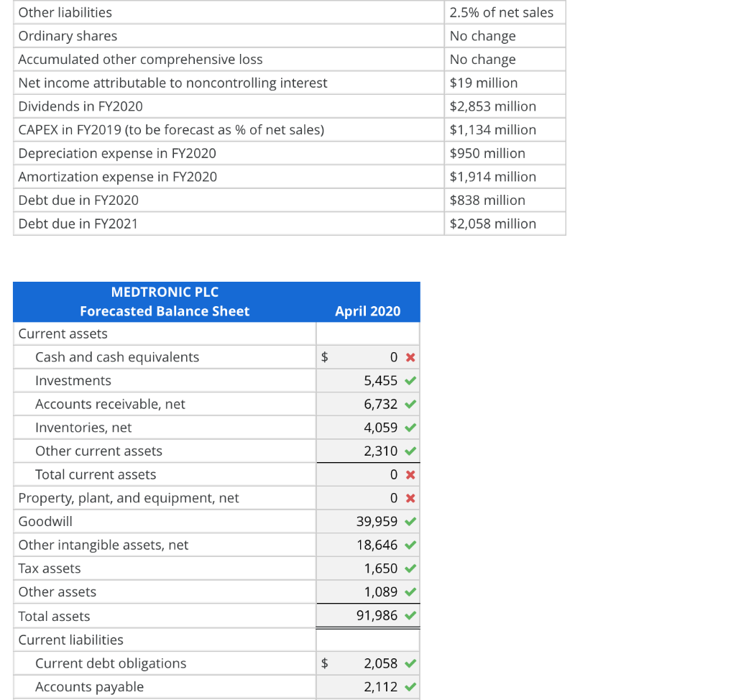Screen dimensions: 736x700
Task: Click the red X next to Total current assets
Action: (410, 474)
